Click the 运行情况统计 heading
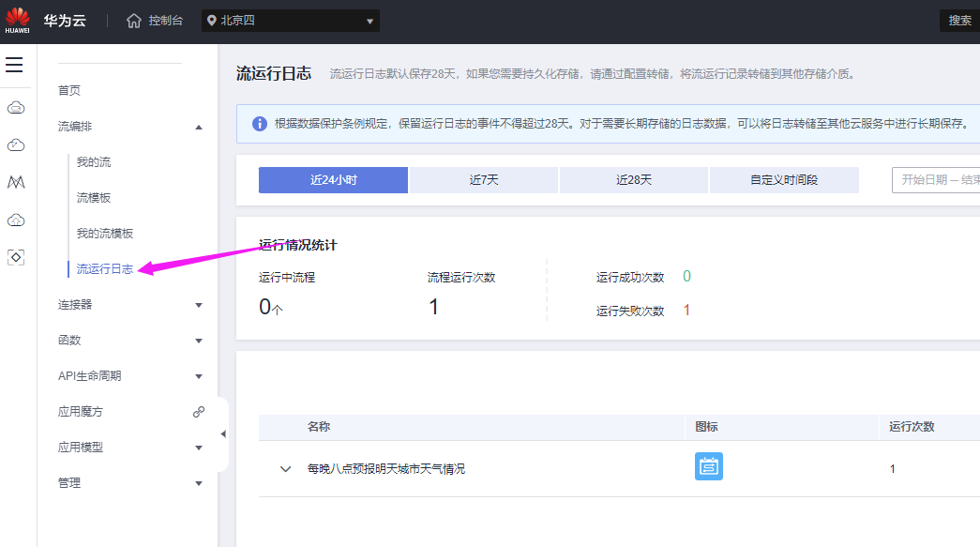This screenshot has height=547, width=980. pos(298,245)
